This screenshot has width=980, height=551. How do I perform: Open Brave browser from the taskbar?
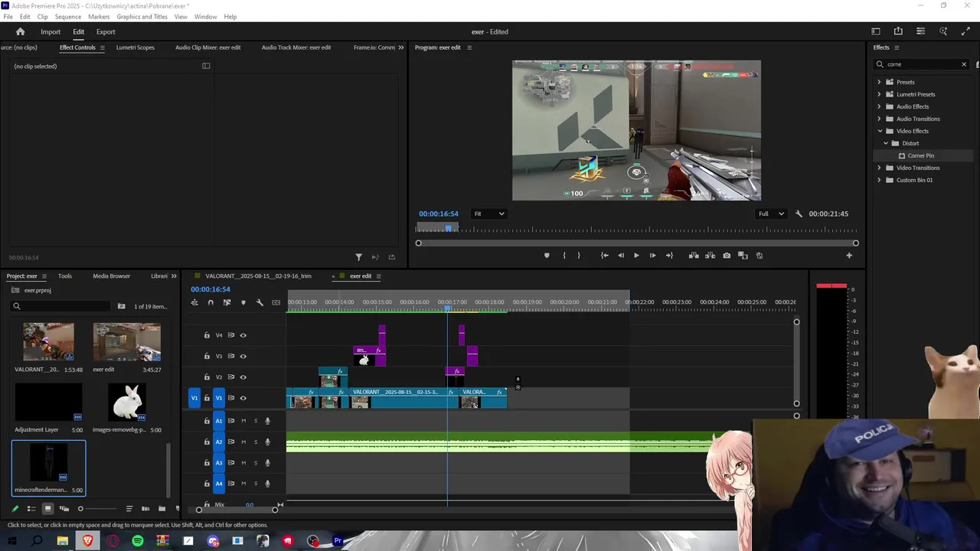coord(88,541)
